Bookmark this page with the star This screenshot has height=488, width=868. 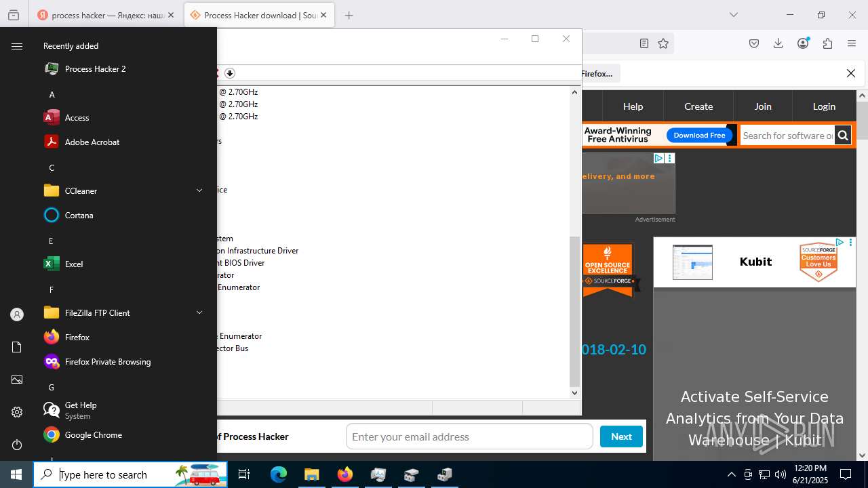pyautogui.click(x=663, y=43)
